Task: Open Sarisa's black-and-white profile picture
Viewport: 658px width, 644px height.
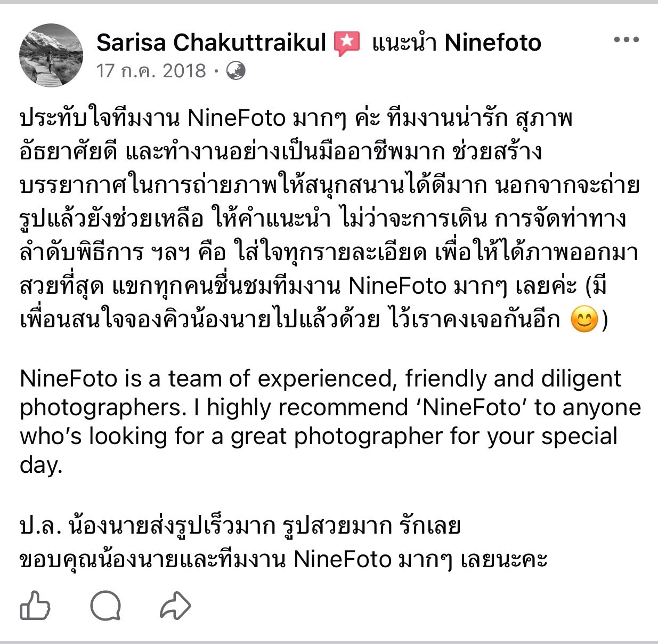Action: tap(51, 55)
